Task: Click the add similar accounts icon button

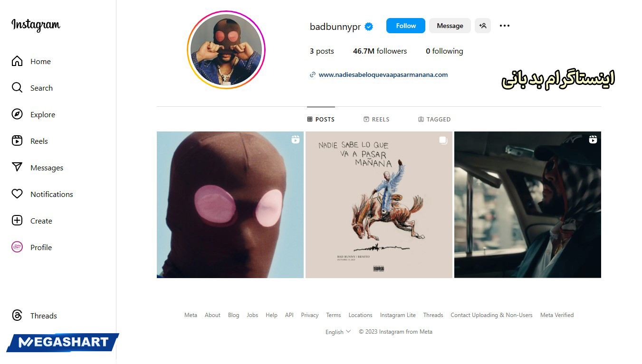Action: (x=483, y=26)
